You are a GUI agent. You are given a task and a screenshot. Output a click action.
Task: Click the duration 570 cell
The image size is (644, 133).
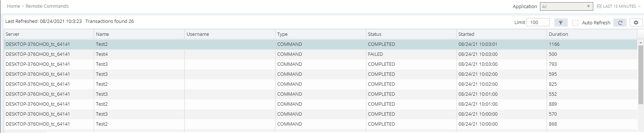click(592, 114)
